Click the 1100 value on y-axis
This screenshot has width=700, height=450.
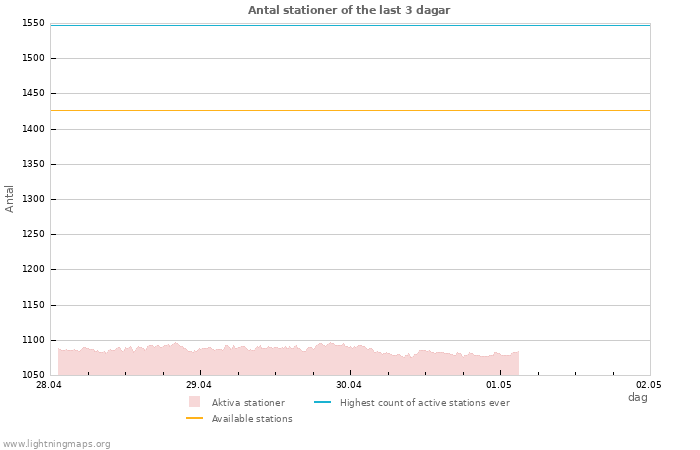[x=33, y=340]
